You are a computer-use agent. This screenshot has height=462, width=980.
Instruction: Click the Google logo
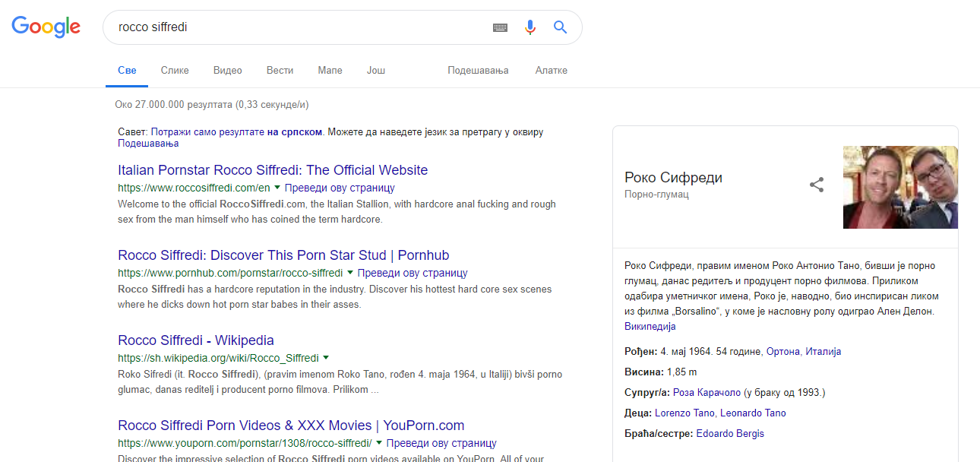click(x=46, y=27)
